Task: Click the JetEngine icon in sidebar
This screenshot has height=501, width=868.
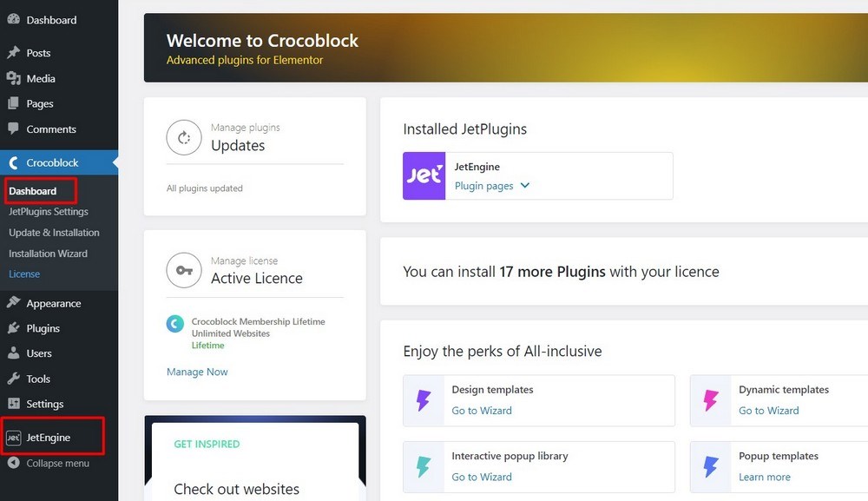Action: [13, 438]
